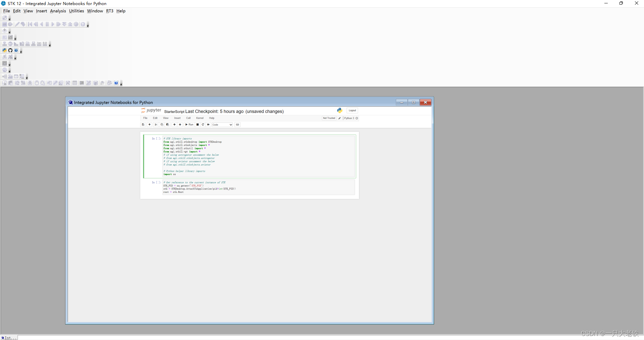Viewport: 644px width, 340px height.
Task: Open the STK RT3 menu
Action: [x=110, y=11]
